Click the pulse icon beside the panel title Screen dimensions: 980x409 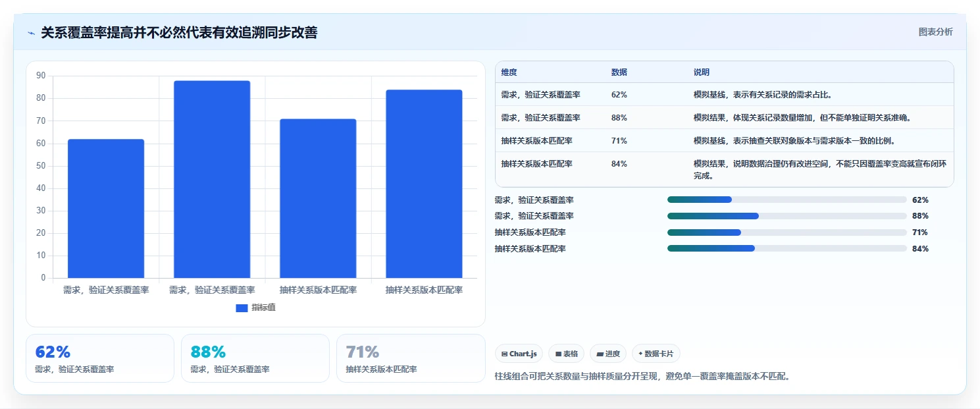point(31,33)
